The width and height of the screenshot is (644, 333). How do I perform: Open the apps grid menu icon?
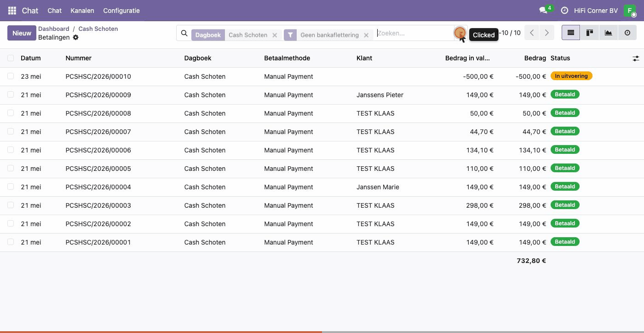pyautogui.click(x=12, y=11)
